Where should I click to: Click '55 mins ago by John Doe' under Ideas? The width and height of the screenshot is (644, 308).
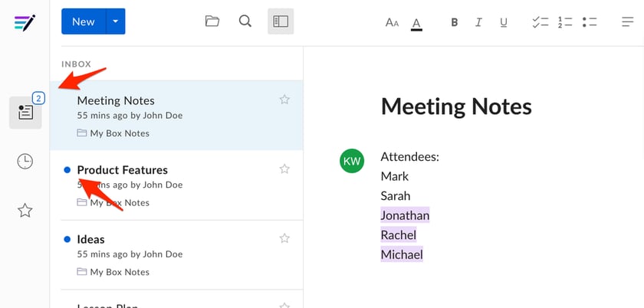coord(130,254)
